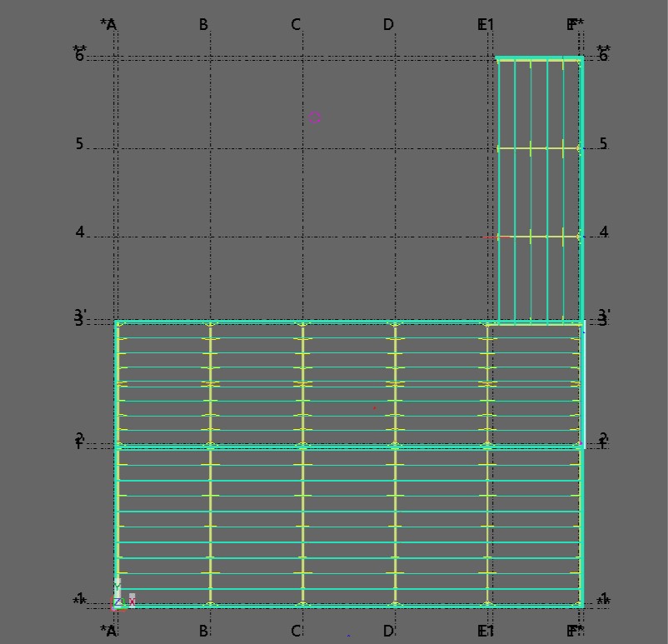Select the top grid label C
The width and height of the screenshot is (668, 644).
[x=296, y=25]
